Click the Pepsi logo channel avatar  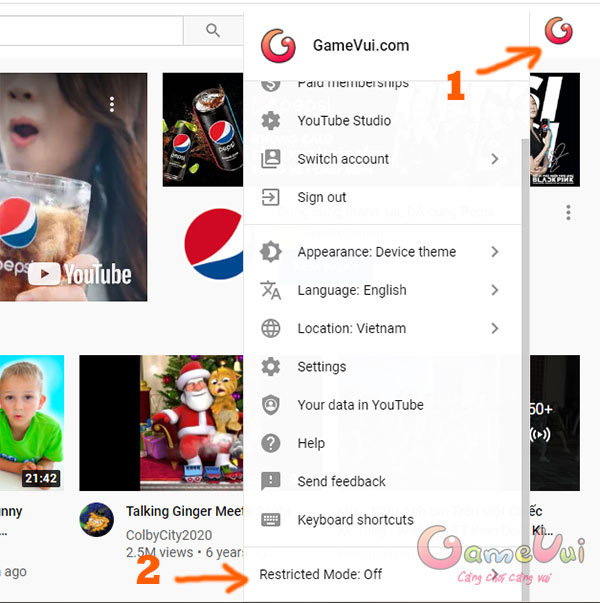[x=214, y=243]
